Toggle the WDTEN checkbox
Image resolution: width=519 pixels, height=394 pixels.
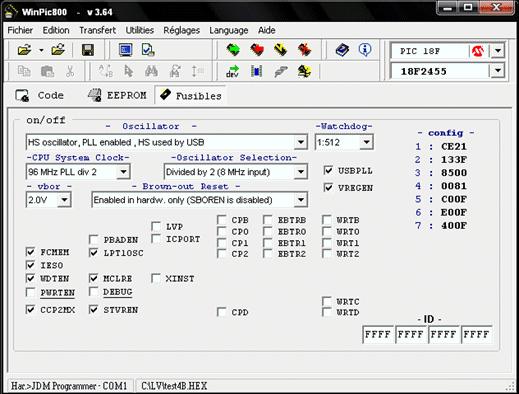tap(30, 278)
